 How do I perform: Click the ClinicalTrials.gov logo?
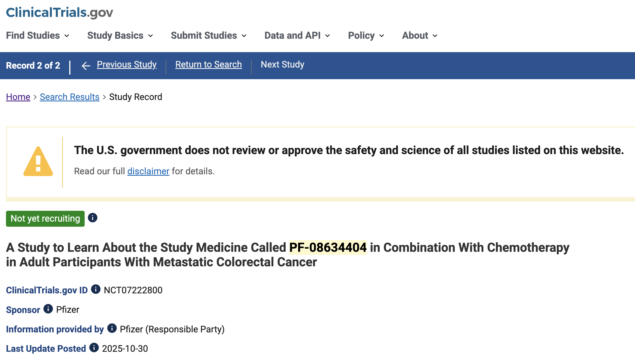(59, 13)
